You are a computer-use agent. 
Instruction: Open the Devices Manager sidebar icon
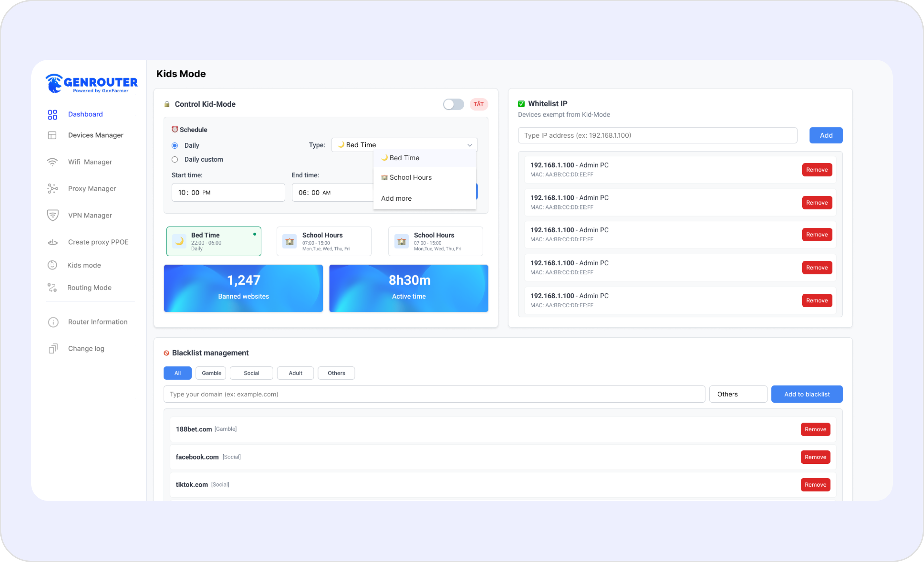click(x=52, y=135)
